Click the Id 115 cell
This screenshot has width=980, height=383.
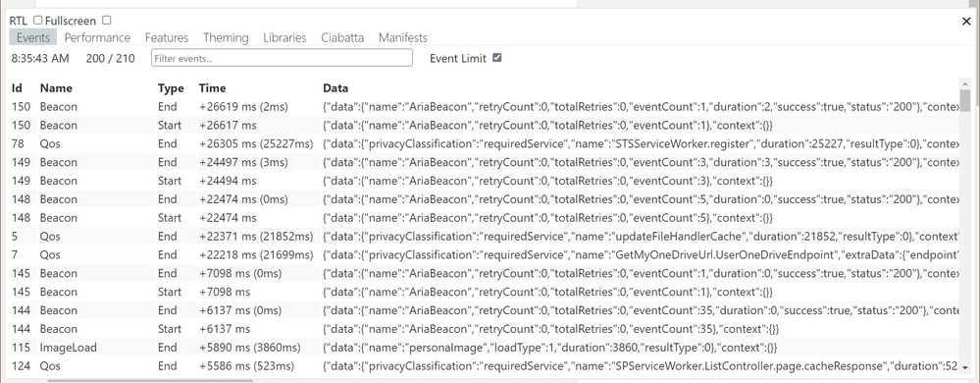(21, 348)
